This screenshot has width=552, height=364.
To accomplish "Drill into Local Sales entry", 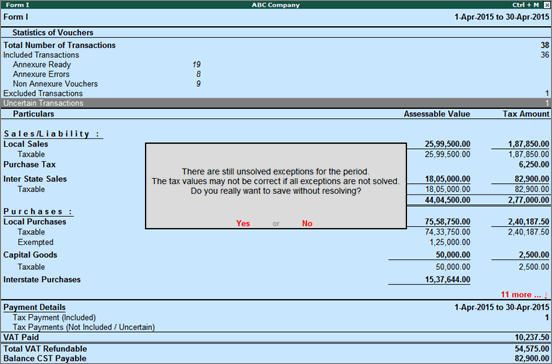I will click(x=26, y=144).
